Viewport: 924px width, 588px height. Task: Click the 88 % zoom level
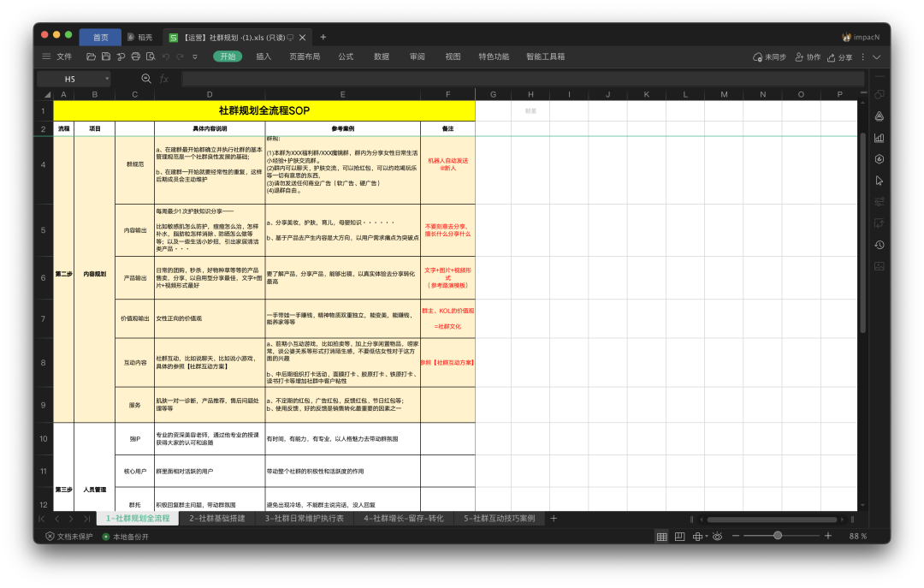858,536
